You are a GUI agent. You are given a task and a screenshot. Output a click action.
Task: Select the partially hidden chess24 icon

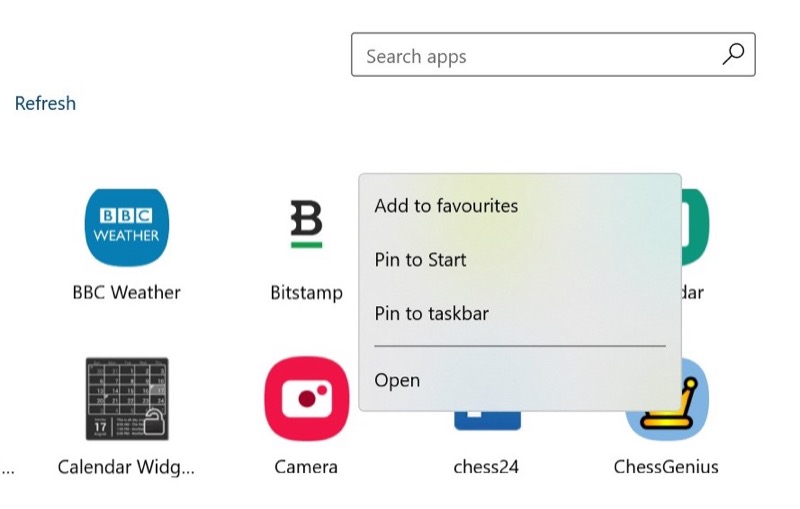[487, 421]
